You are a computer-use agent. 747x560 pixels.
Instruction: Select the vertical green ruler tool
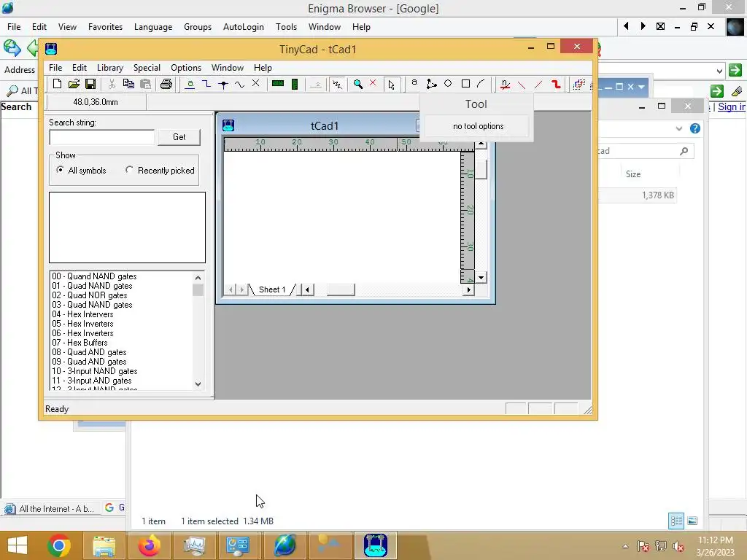[x=295, y=85]
